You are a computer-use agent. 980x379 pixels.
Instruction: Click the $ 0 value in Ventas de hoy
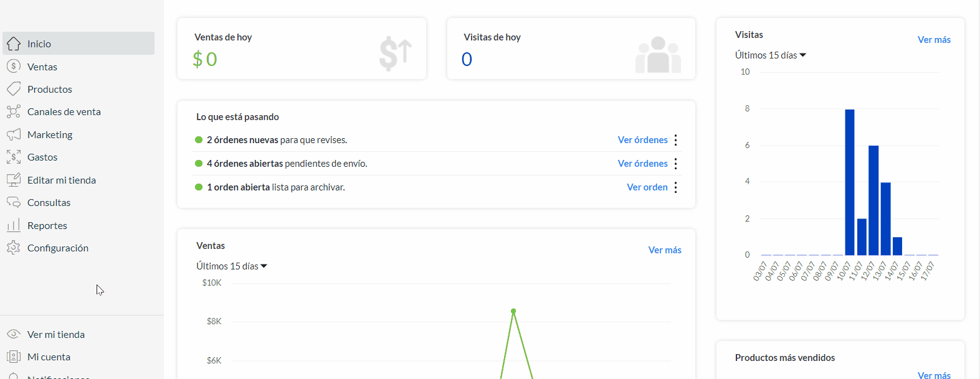point(205,59)
